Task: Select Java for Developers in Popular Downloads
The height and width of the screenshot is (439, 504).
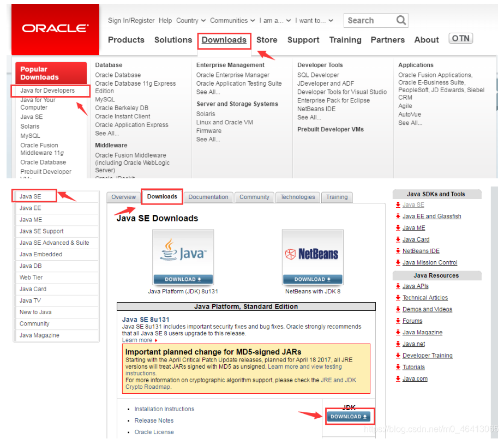Action: pos(47,91)
